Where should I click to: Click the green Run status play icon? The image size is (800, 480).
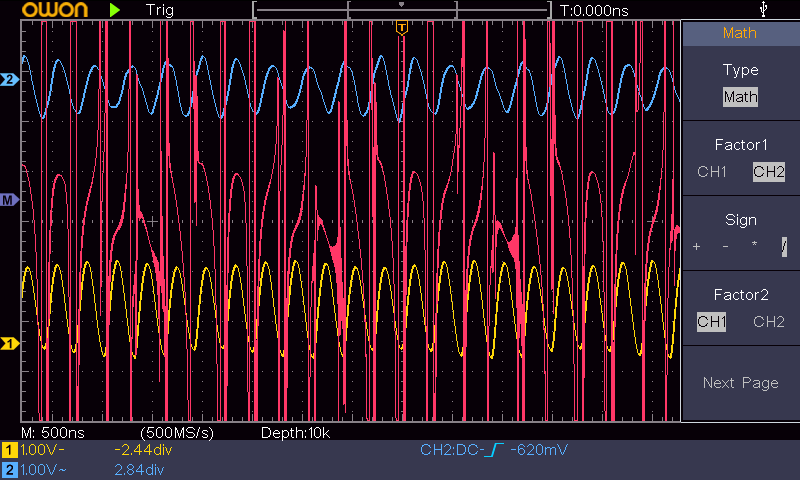point(115,10)
